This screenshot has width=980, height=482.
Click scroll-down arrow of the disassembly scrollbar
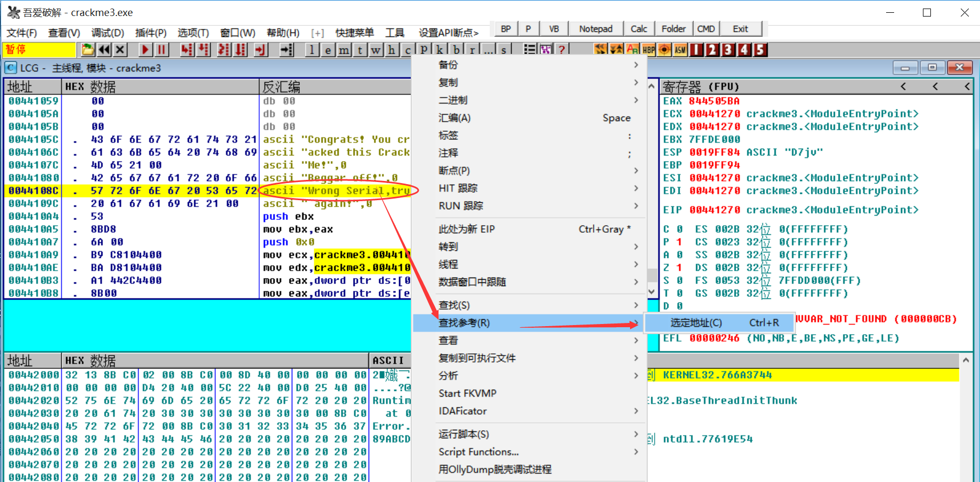pos(651,292)
